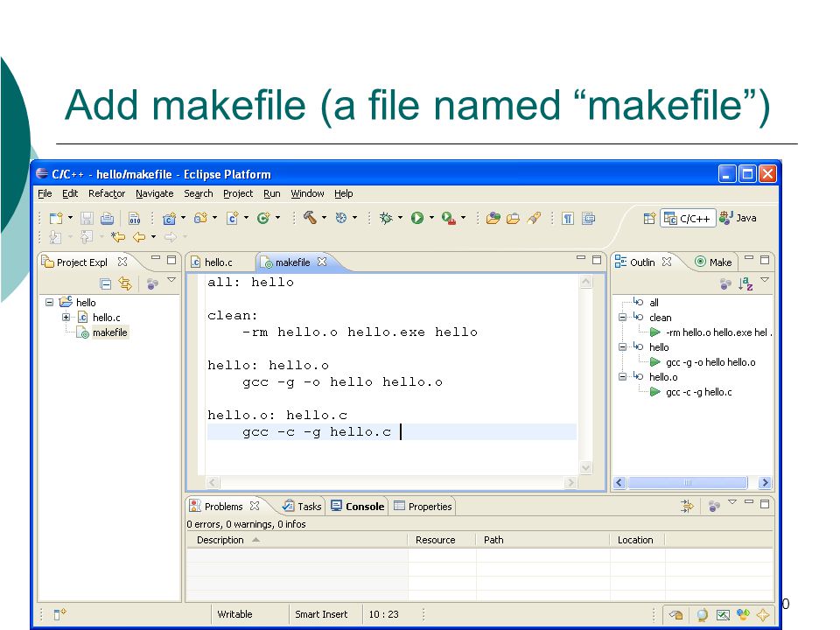Click the Build hammer icon
Image resolution: width=840 pixels, height=630 pixels.
(x=310, y=218)
